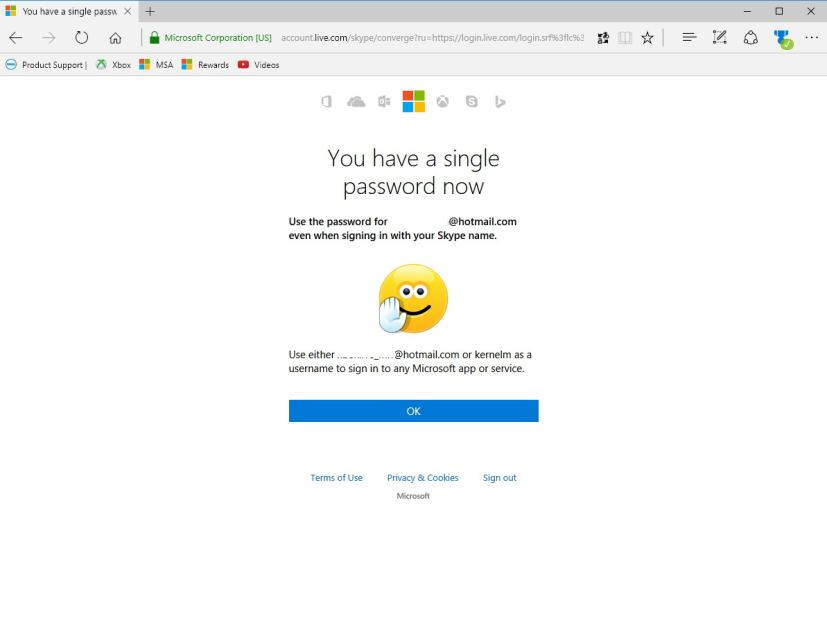Click the Sign out link
The height and width of the screenshot is (643, 827).
pyautogui.click(x=499, y=478)
